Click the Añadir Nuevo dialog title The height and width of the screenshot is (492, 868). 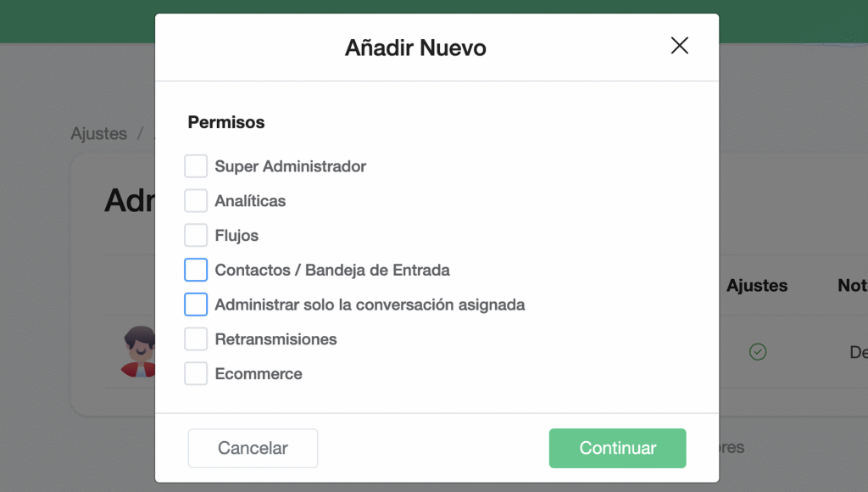415,48
